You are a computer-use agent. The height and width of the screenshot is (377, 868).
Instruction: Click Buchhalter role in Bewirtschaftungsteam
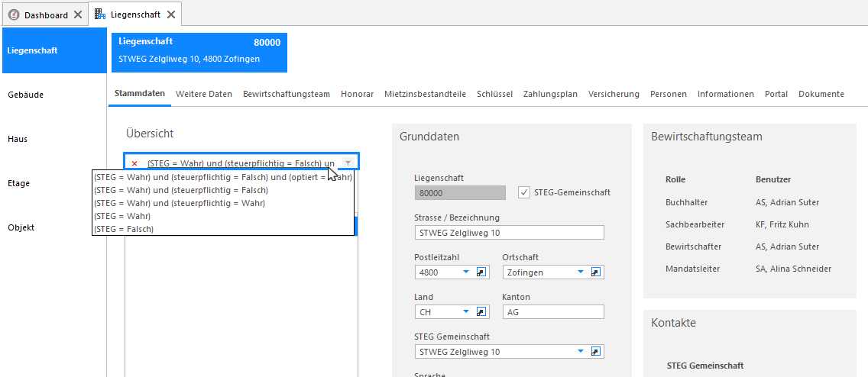point(686,202)
